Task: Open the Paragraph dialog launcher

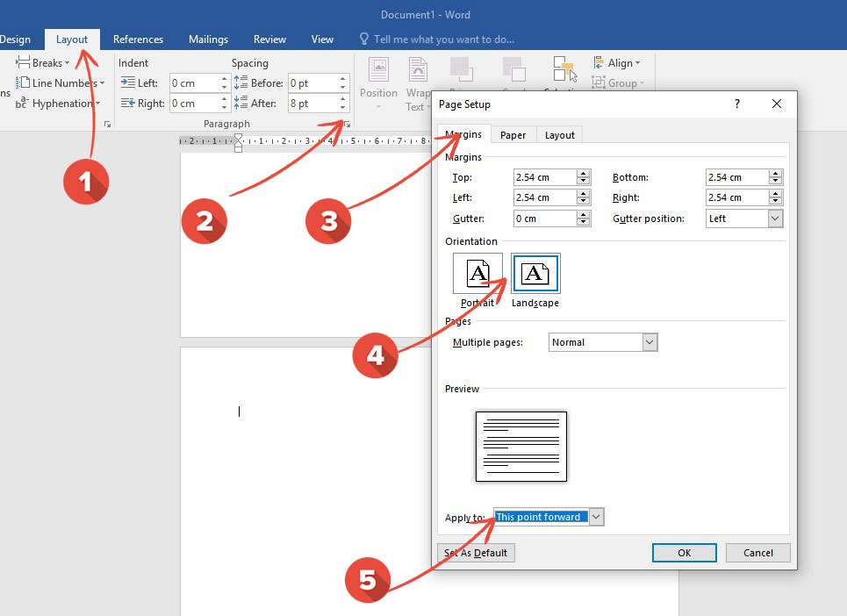Action: (x=347, y=125)
